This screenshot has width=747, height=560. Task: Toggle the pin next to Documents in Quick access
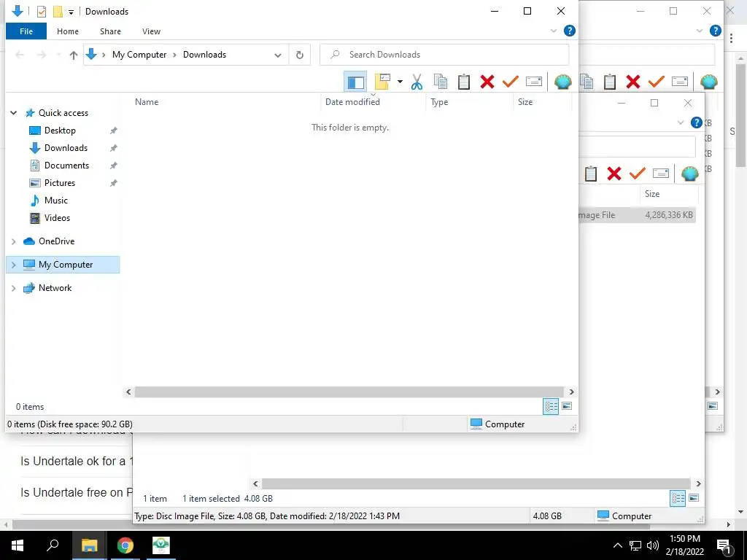click(113, 166)
